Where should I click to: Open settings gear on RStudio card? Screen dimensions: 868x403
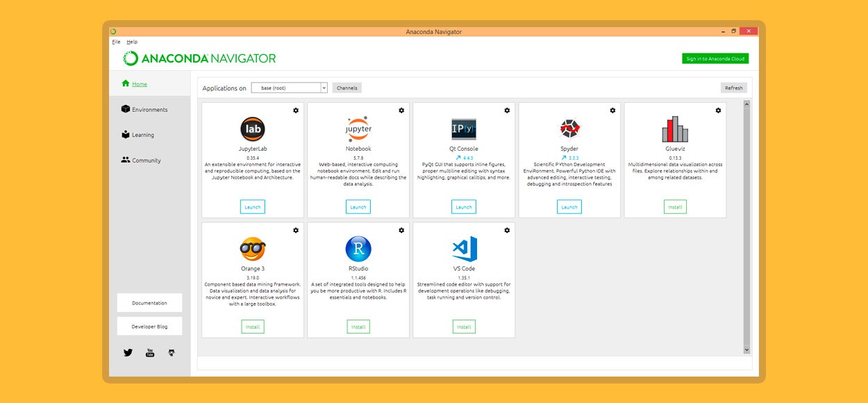point(401,230)
